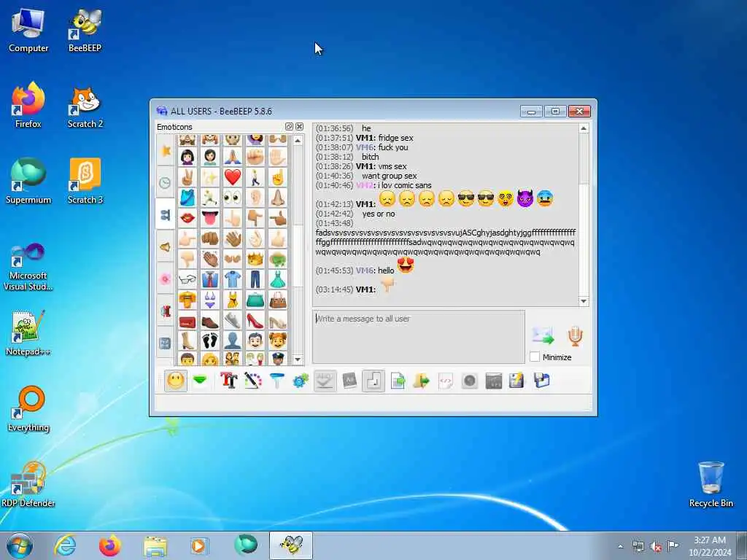The image size is (747, 560).
Task: Click the "yes or no" message
Action: pos(379,214)
